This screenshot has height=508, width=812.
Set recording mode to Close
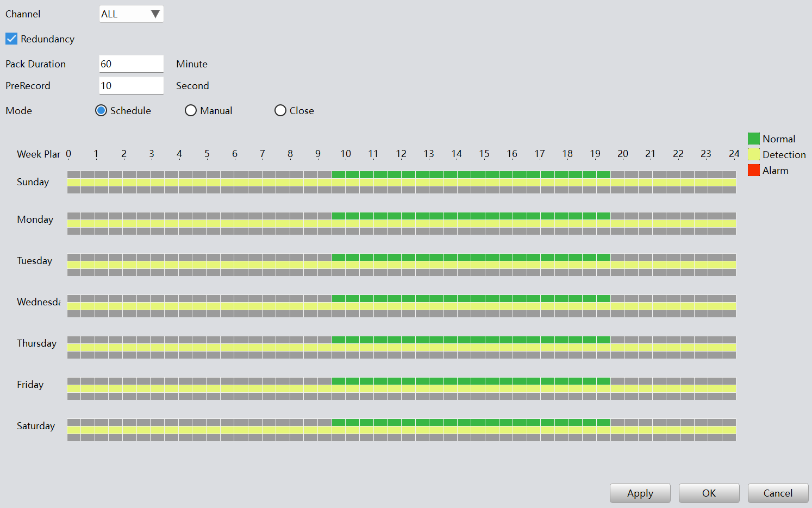pyautogui.click(x=280, y=111)
